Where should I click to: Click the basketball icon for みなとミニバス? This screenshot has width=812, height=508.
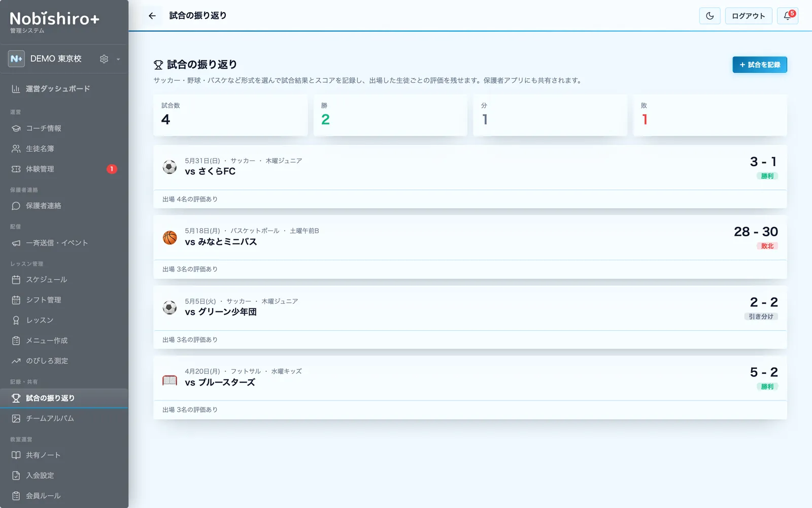170,237
